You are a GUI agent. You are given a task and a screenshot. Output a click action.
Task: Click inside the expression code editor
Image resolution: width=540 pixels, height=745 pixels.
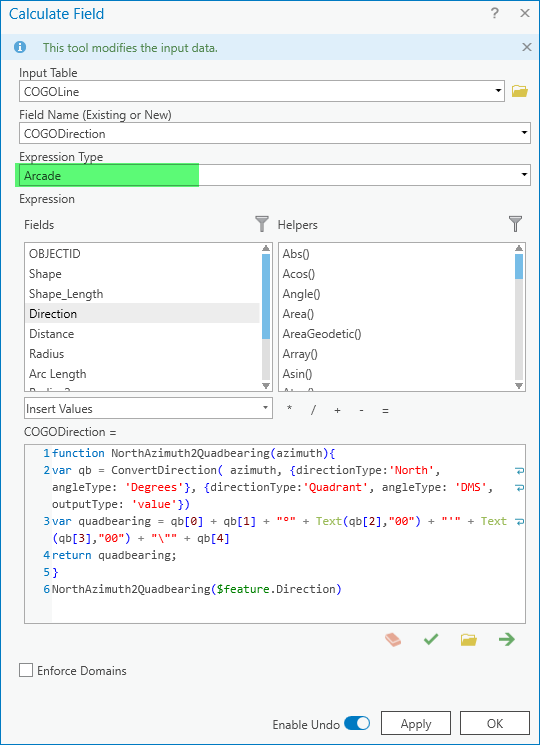click(x=275, y=534)
